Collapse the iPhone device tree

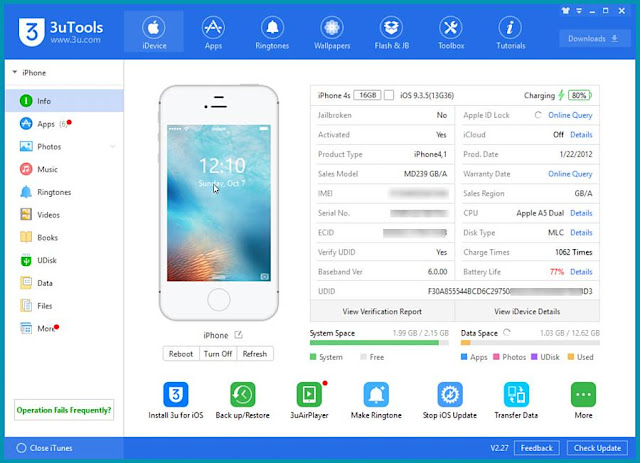click(15, 72)
